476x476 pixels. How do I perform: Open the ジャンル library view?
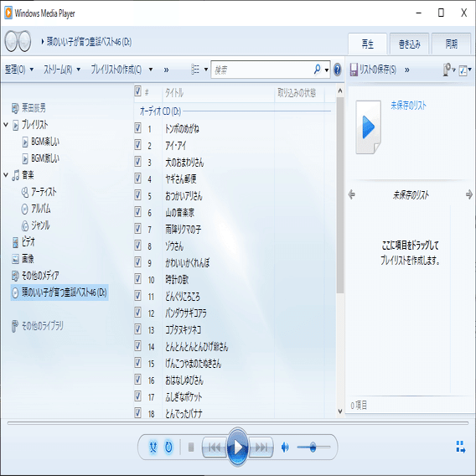(x=35, y=225)
